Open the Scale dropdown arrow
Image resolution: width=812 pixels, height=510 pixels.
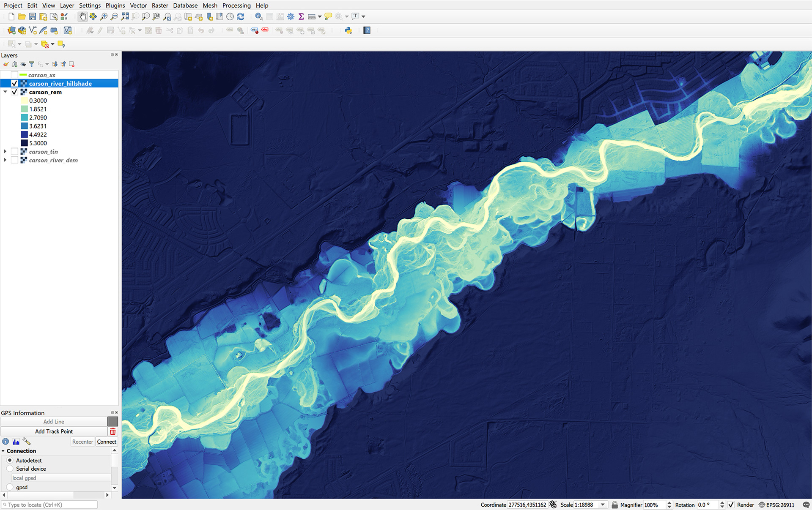pyautogui.click(x=603, y=505)
